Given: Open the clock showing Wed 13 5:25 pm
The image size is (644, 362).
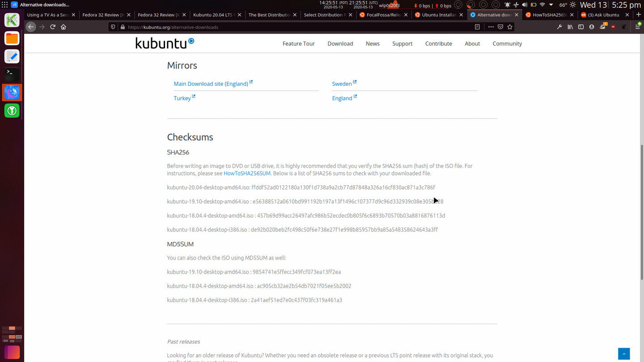Looking at the screenshot, I should tap(610, 5).
